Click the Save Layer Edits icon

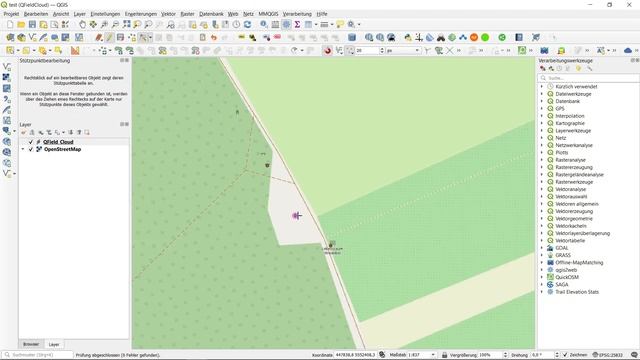(x=120, y=38)
